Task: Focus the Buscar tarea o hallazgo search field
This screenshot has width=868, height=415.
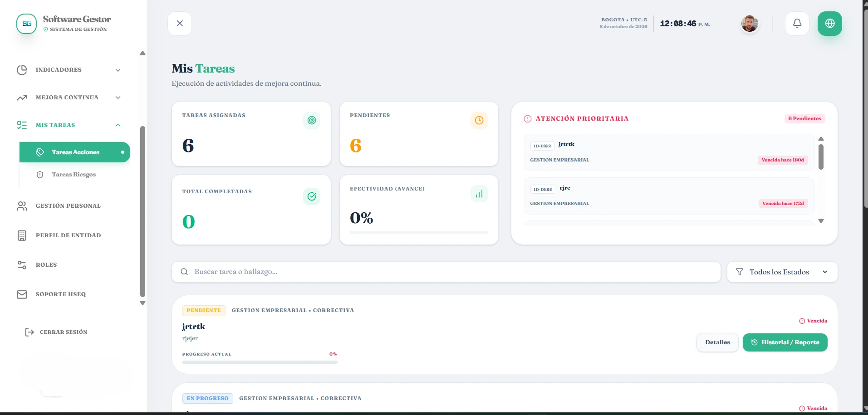Action: coord(446,272)
